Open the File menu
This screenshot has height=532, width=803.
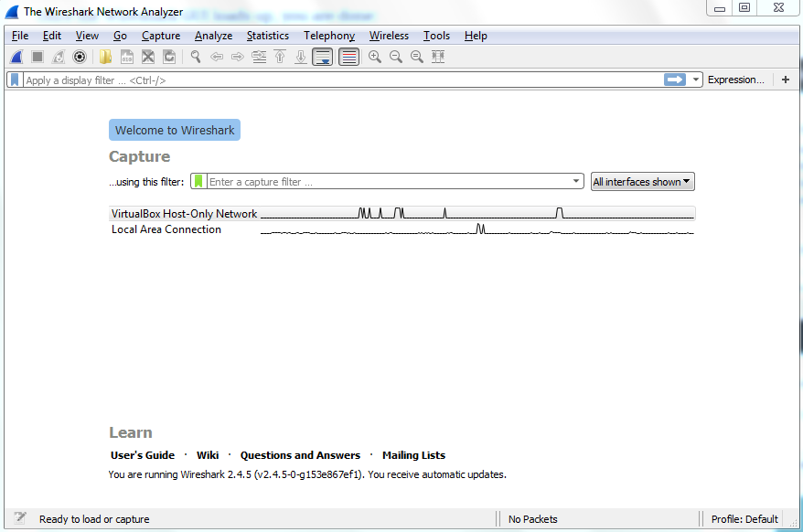20,36
